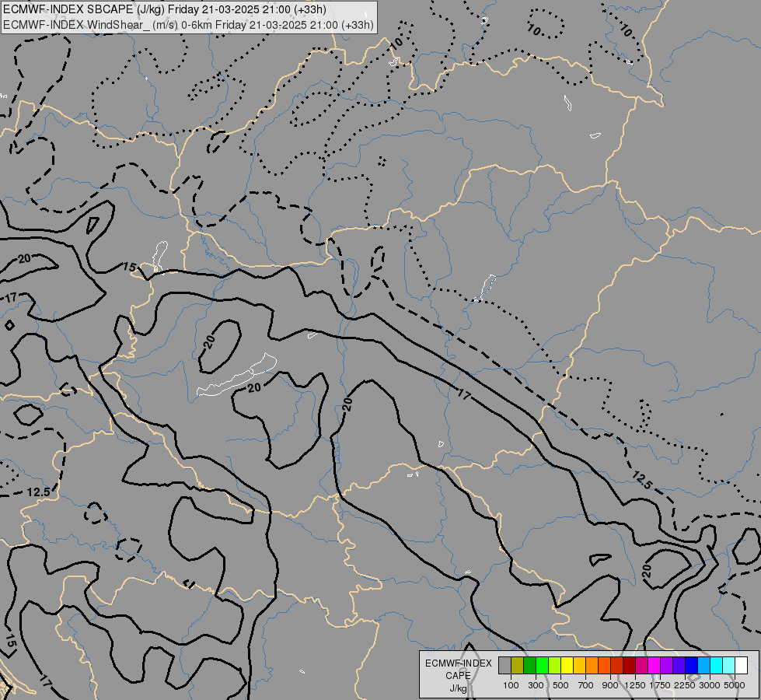Click the 900 legend tick value
This screenshot has height=700, width=761.
(x=610, y=685)
